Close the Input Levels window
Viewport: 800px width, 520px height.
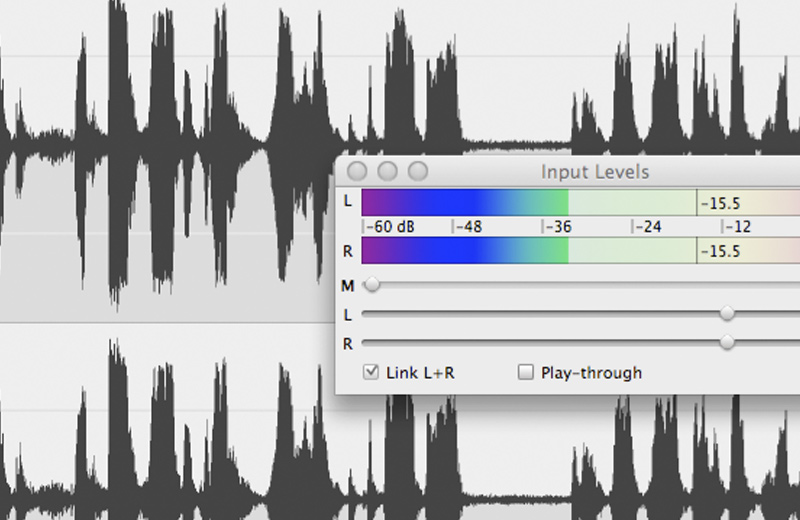tap(356, 171)
